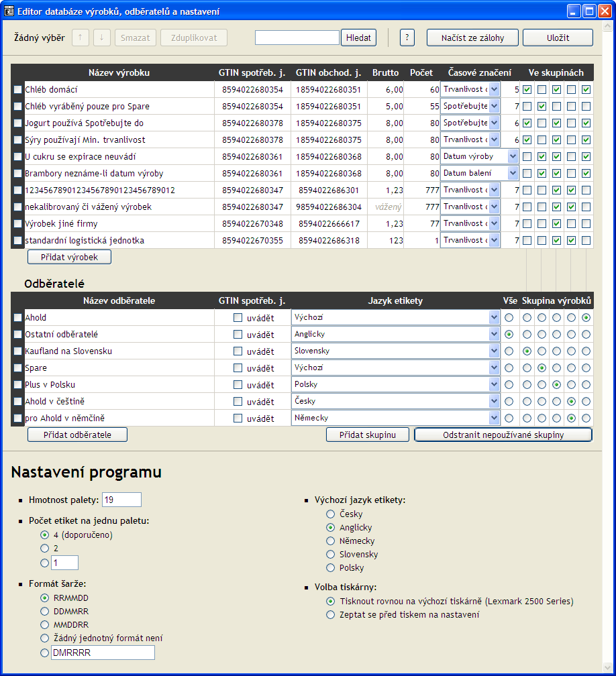
Task: Open Anglicky language dropdown for Ostatní odběratelé
Action: click(396, 335)
